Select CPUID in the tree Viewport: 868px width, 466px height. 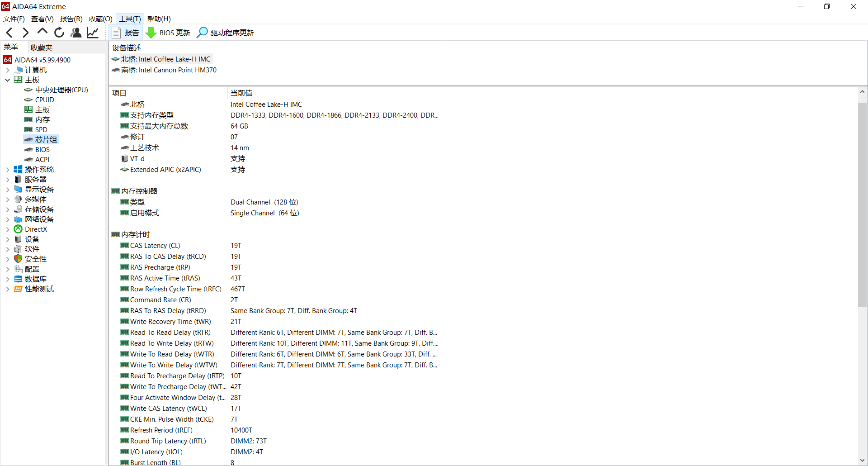44,100
